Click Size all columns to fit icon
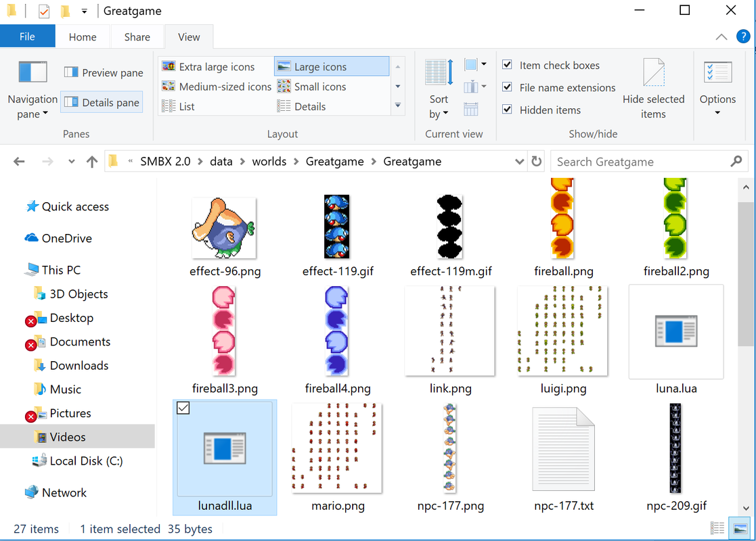The image size is (756, 541). (471, 110)
